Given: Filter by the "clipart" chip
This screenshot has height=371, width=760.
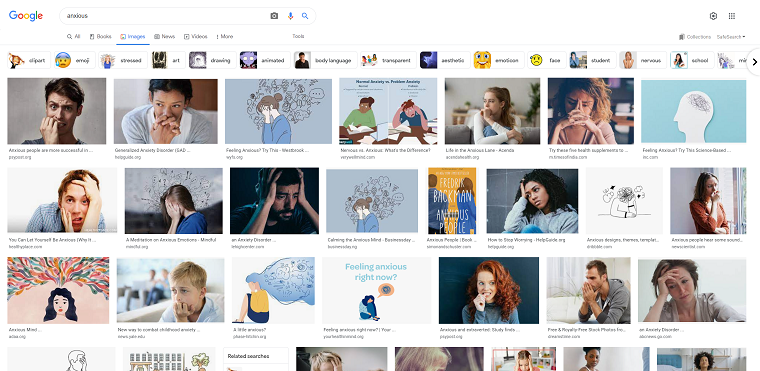Looking at the screenshot, I should [x=29, y=60].
